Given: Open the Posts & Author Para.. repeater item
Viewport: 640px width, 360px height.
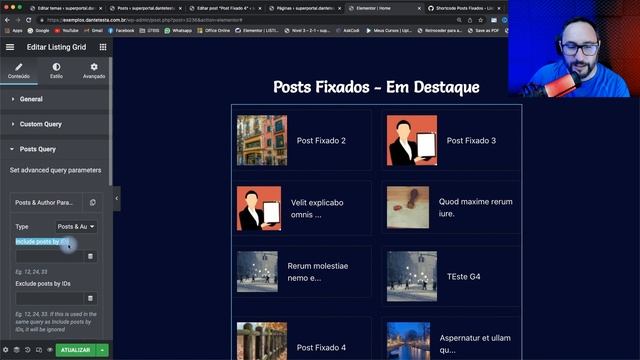Looking at the screenshot, I should (46, 202).
